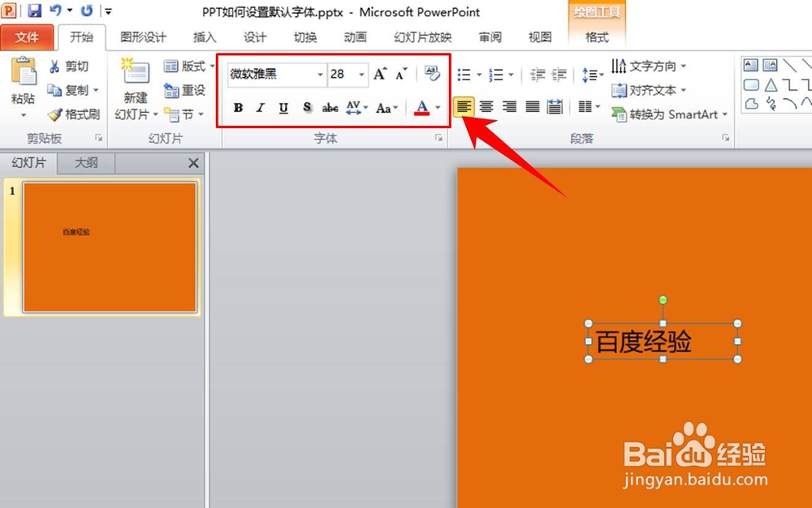Click the Decrease List Level icon
Screen dimensions: 812x508
pos(537,75)
